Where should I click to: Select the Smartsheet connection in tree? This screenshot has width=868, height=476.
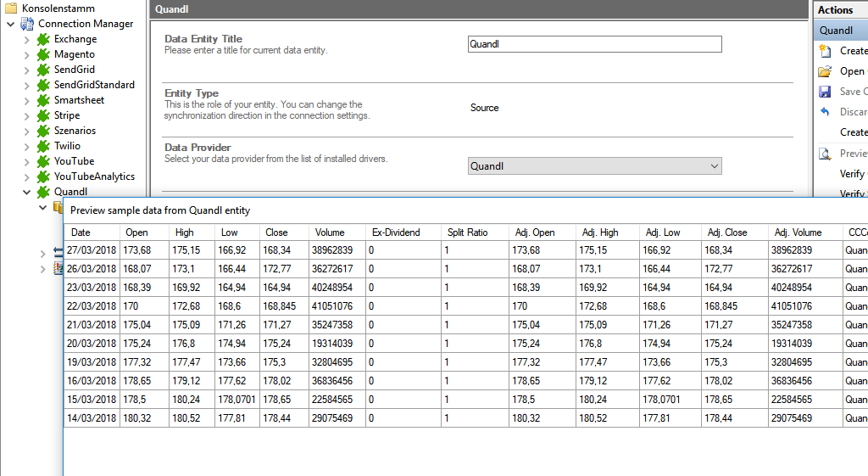pos(79,100)
